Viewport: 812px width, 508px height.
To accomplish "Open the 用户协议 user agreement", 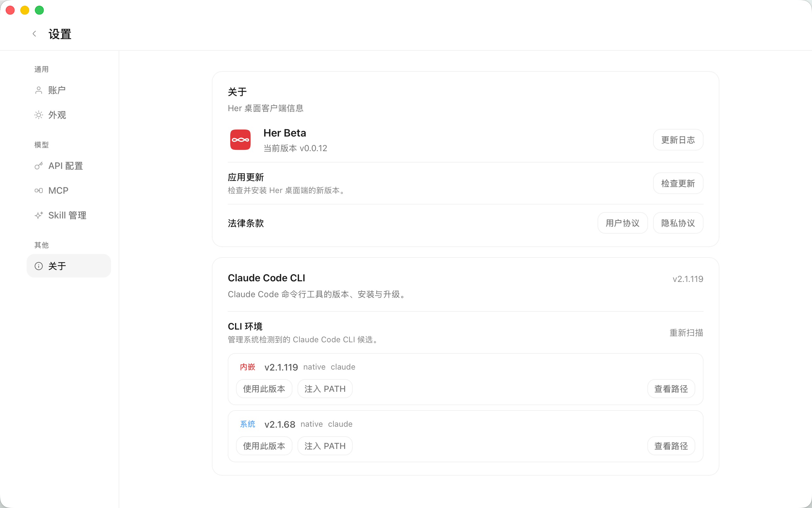I will tap(622, 223).
